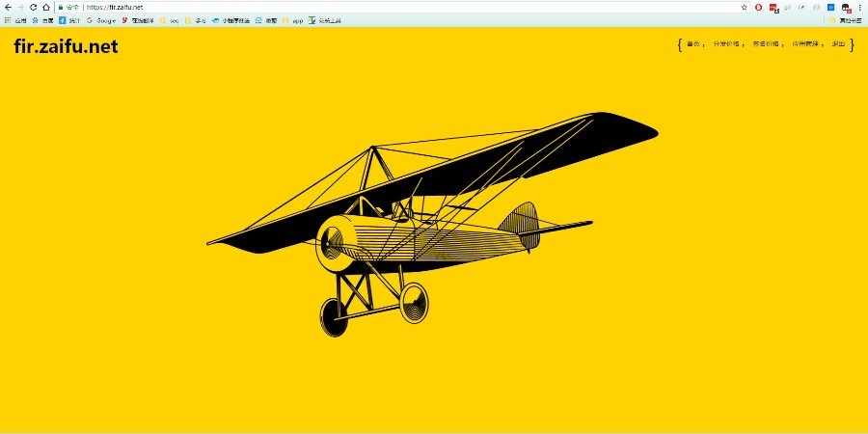Open the red Opera-style extension icon
This screenshot has width=868, height=434.
[758, 7]
